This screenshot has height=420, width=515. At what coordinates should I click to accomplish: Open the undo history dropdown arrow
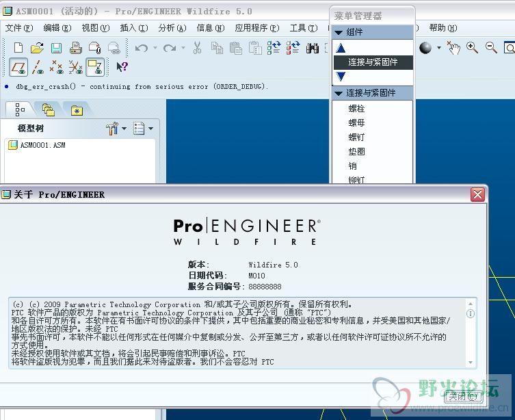155,48
